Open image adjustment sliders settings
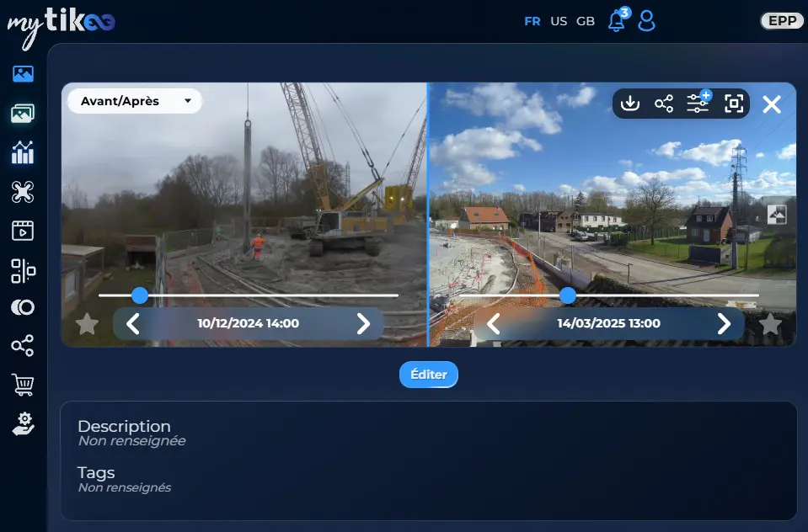 (698, 103)
